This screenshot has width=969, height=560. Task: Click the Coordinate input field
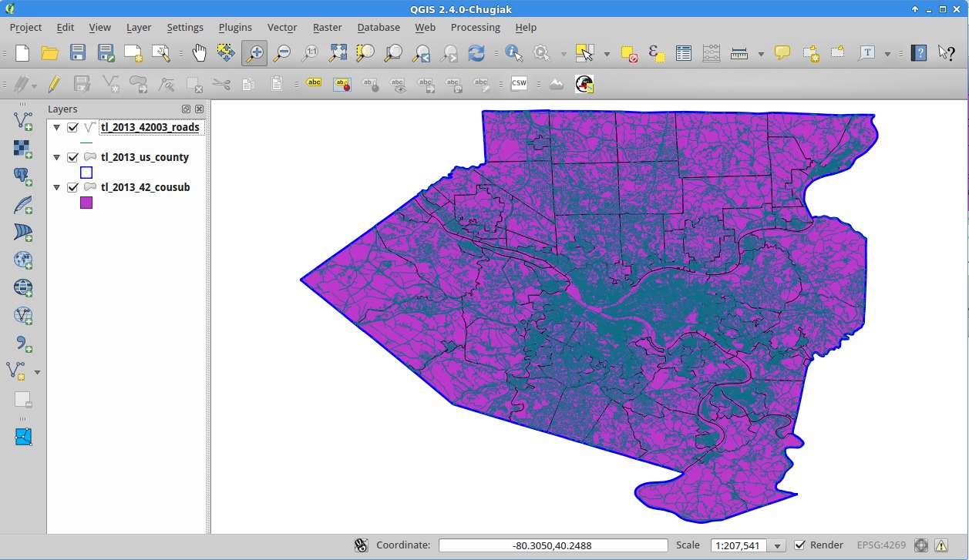pyautogui.click(x=553, y=545)
